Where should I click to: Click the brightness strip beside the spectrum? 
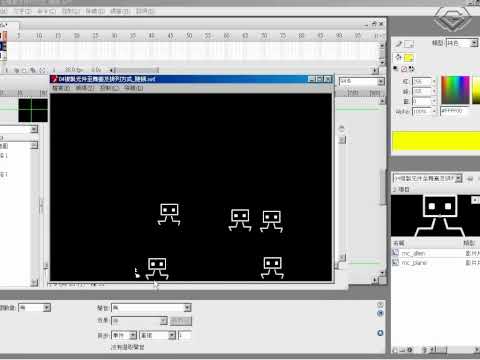(476, 90)
